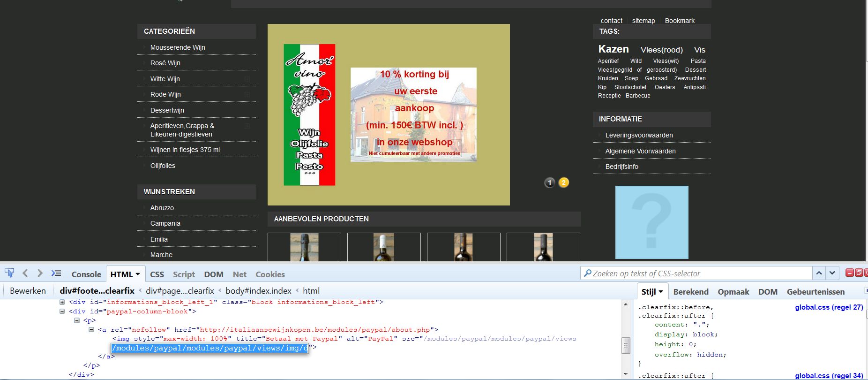Viewport: 868px width, 380px height.
Task: Click the "overflow: hidden;" CSS declaration
Action: [x=690, y=355]
